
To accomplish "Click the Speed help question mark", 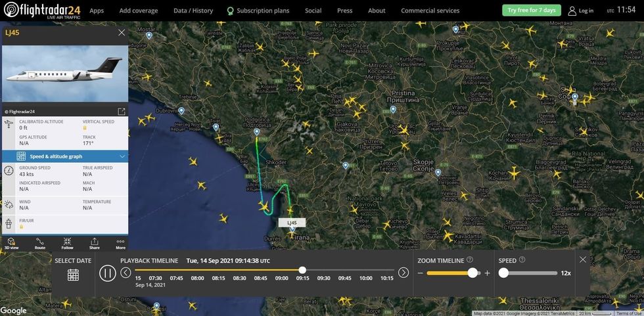I will coord(522,260).
